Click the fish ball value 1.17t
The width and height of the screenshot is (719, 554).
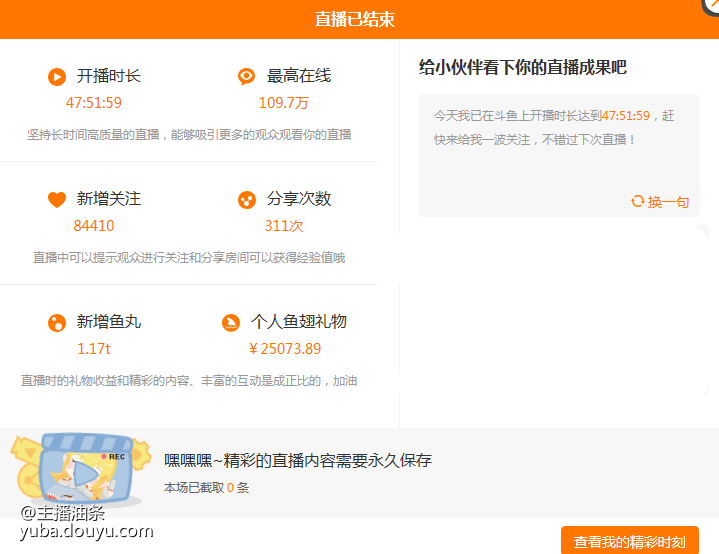pos(94,349)
